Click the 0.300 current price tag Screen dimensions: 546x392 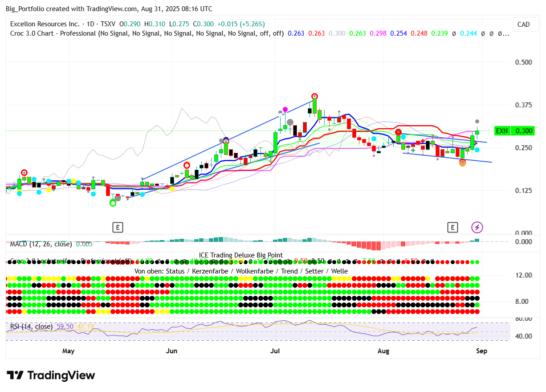pos(524,131)
